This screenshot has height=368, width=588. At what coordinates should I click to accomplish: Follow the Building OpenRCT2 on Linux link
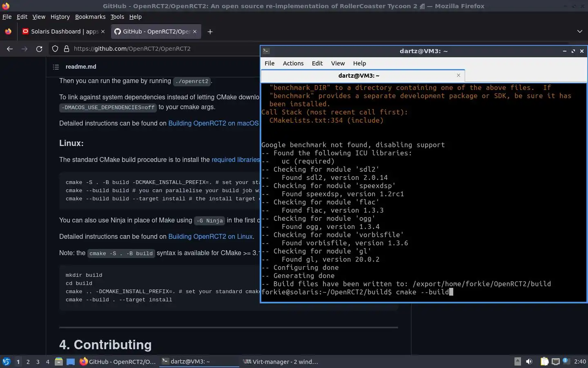tap(210, 236)
